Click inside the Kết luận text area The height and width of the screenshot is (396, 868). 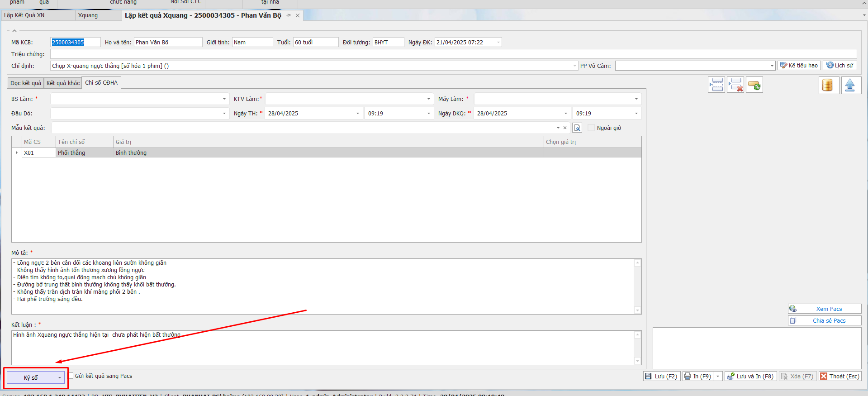317,348
